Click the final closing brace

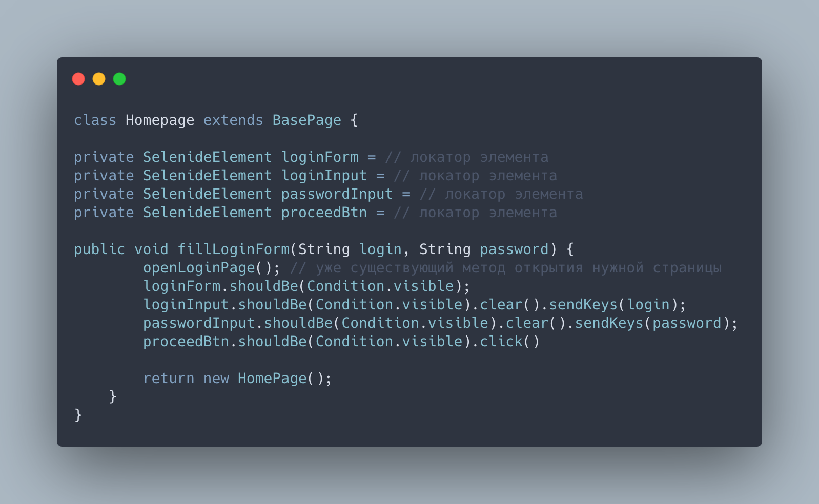(78, 415)
